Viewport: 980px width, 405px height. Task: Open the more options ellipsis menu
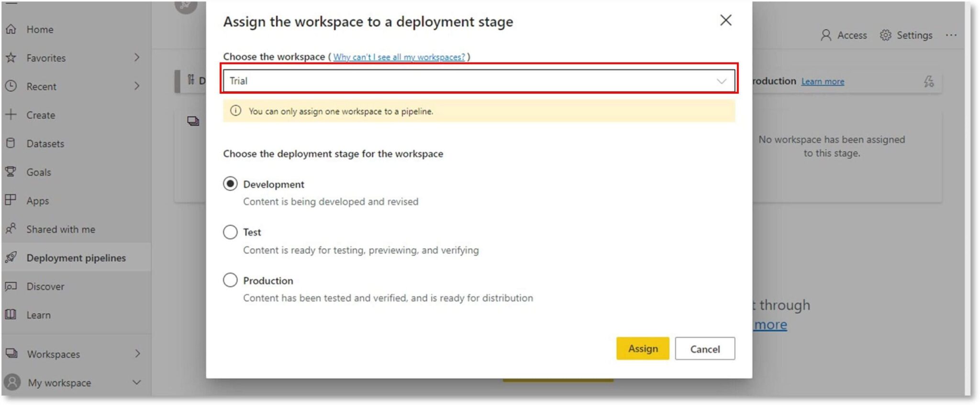tap(951, 35)
